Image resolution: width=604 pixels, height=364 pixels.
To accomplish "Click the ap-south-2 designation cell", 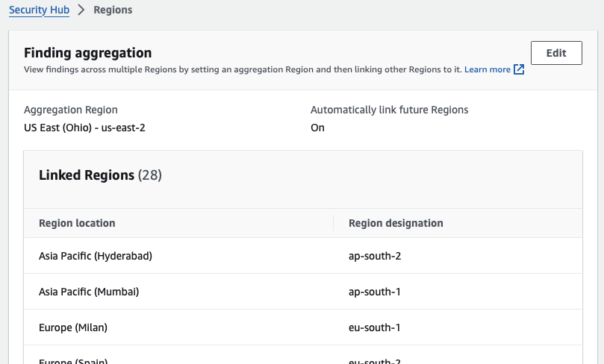I will [375, 256].
